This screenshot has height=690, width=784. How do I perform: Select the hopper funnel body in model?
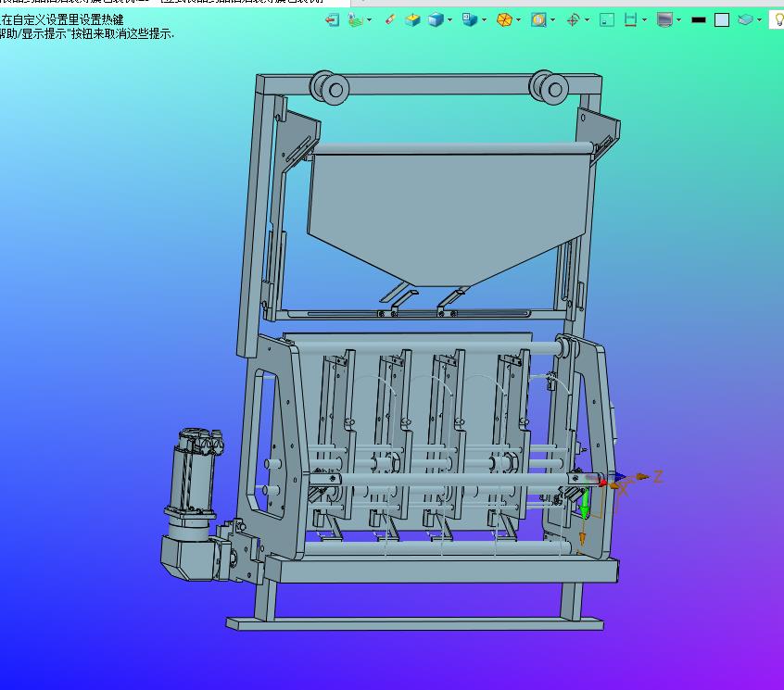449,220
